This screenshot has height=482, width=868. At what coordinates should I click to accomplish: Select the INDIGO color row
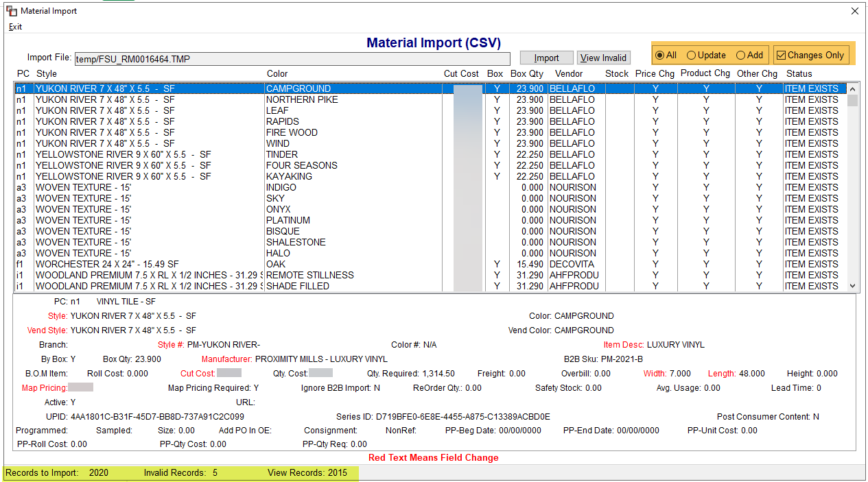[x=430, y=187]
